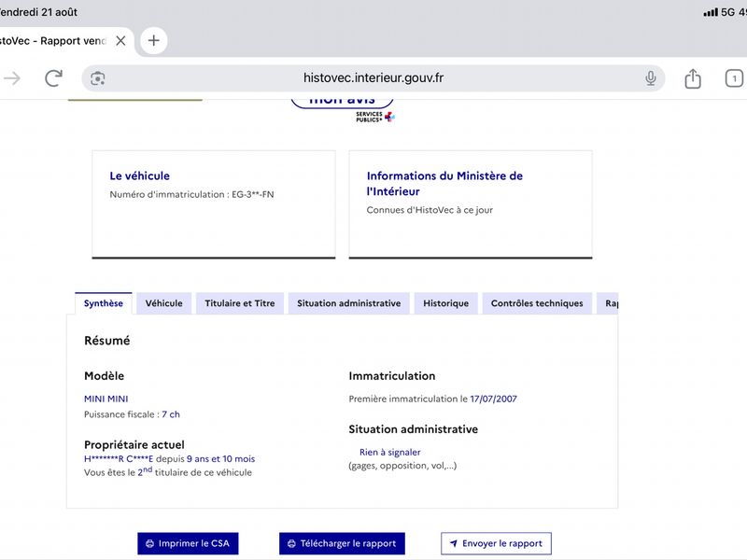Show open tabs counter
The width and height of the screenshot is (747, 560).
[734, 78]
